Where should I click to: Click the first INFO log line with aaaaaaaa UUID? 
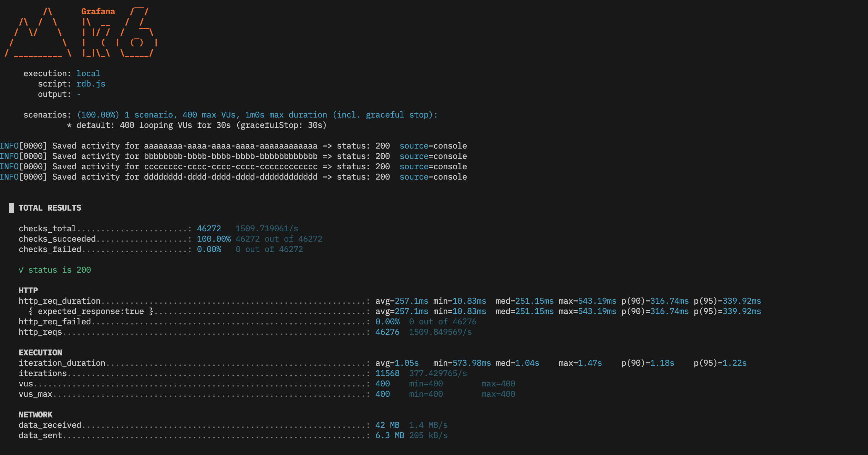click(x=234, y=146)
